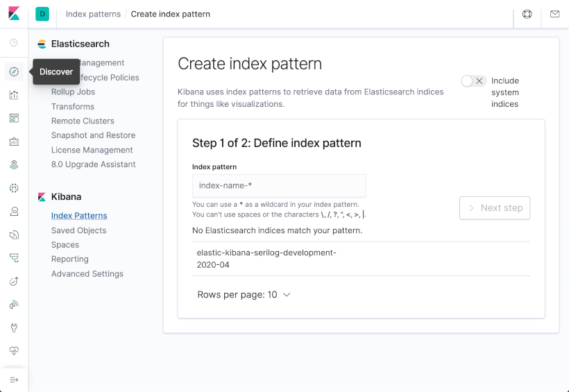Open Transforms in the management menu
Viewport: 569px width, 392px height.
tap(73, 107)
